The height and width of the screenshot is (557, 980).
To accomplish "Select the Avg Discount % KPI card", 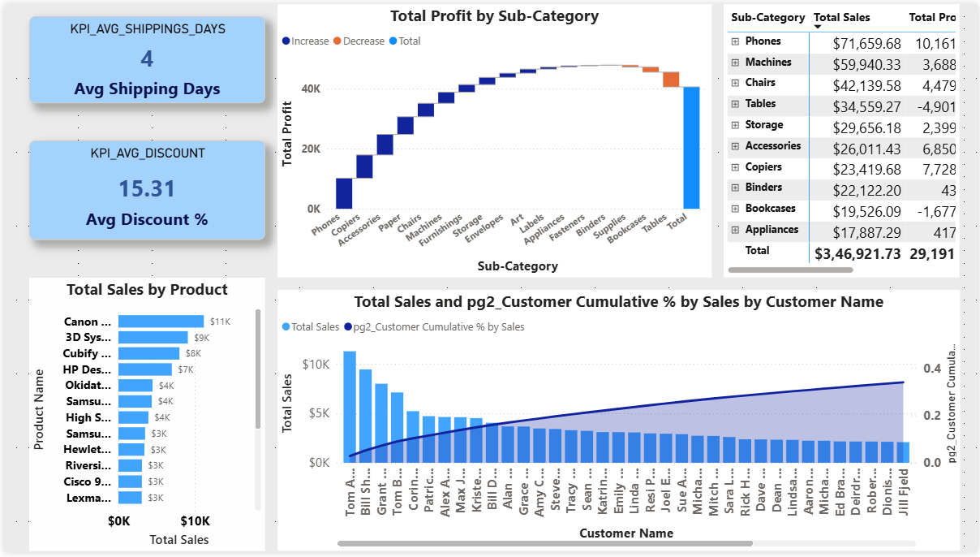I will coord(148,190).
